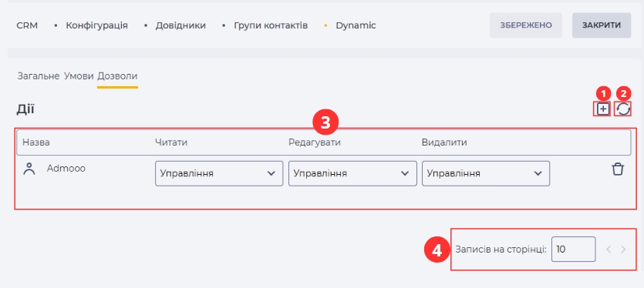Image resolution: width=644 pixels, height=288 pixels.
Task: Open Конфігурація breadcrumb link
Action: [96, 25]
